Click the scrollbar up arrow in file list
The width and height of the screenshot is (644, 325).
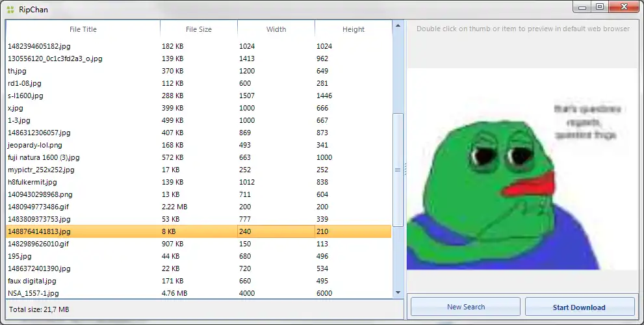pos(398,26)
